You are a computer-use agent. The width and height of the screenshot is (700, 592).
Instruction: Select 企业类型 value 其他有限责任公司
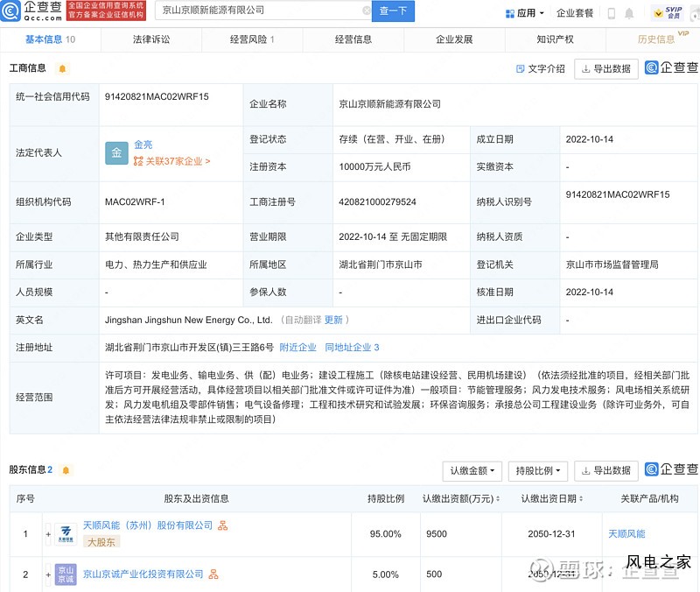142,236
